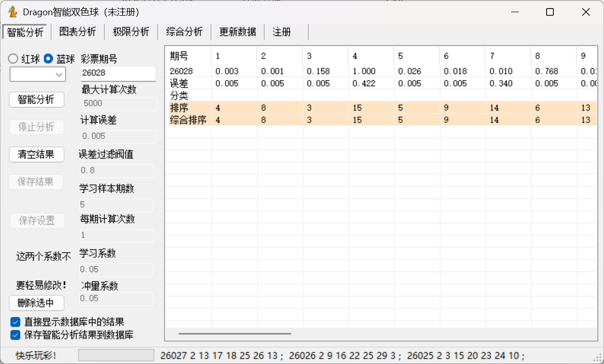Switch to the 图表分析 tab
604x364 pixels.
click(78, 32)
